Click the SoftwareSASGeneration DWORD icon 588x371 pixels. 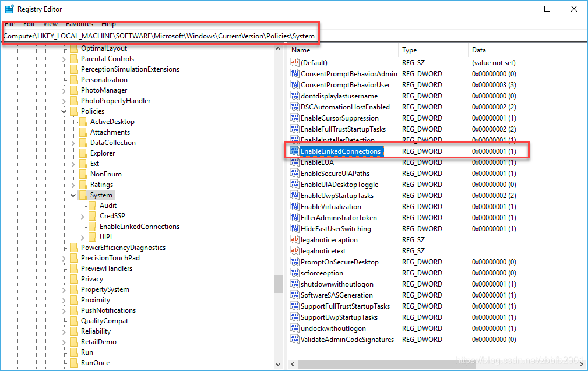click(x=295, y=295)
